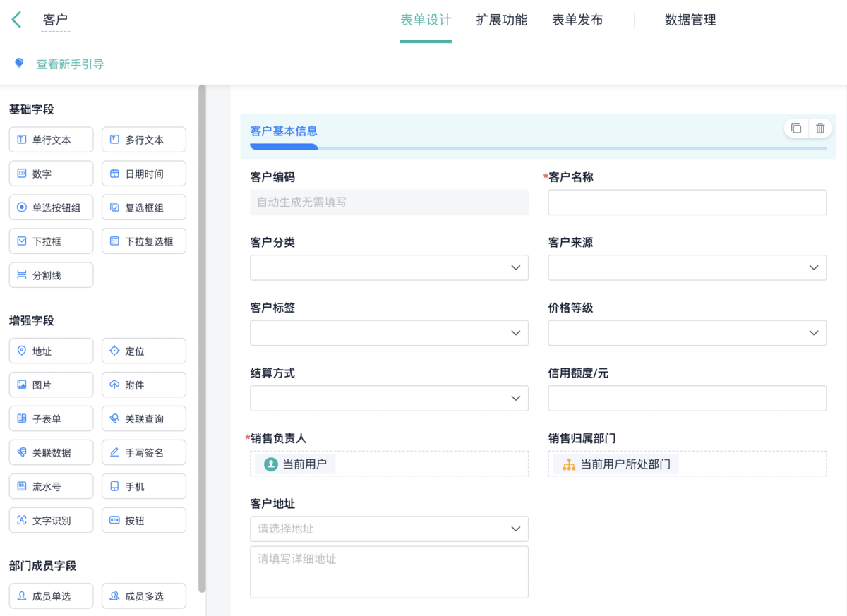Viewport: 847px width, 616px height.
Task: Select the 数字 field
Action: (51, 174)
